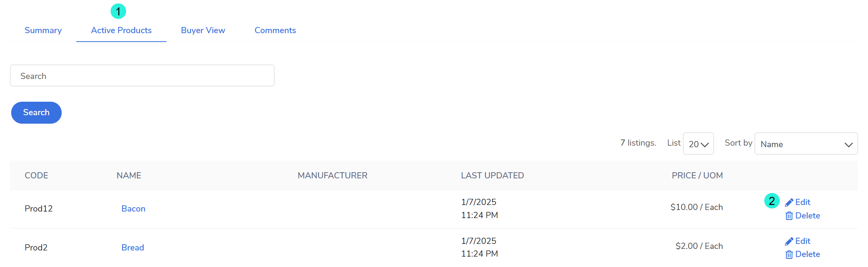
Task: Expand the Sort by Name dropdown
Action: [x=806, y=144]
